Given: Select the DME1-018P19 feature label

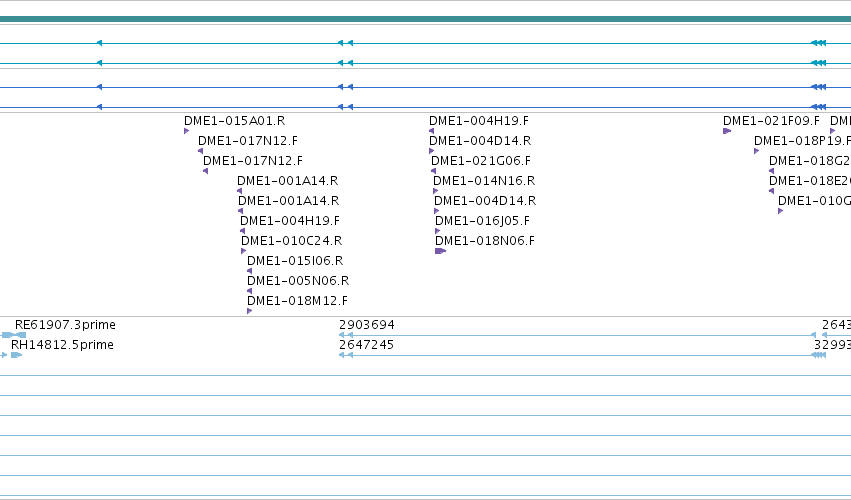Looking at the screenshot, I should [802, 141].
